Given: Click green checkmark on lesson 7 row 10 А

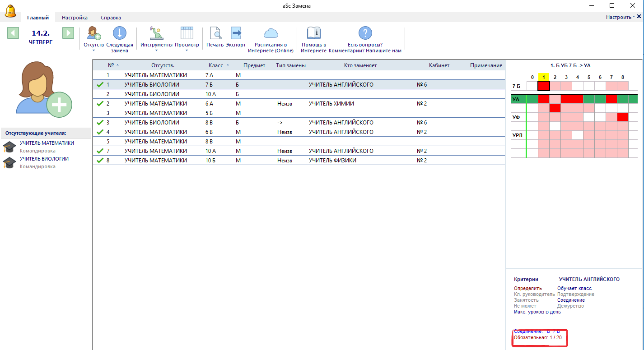Looking at the screenshot, I should 100,151.
